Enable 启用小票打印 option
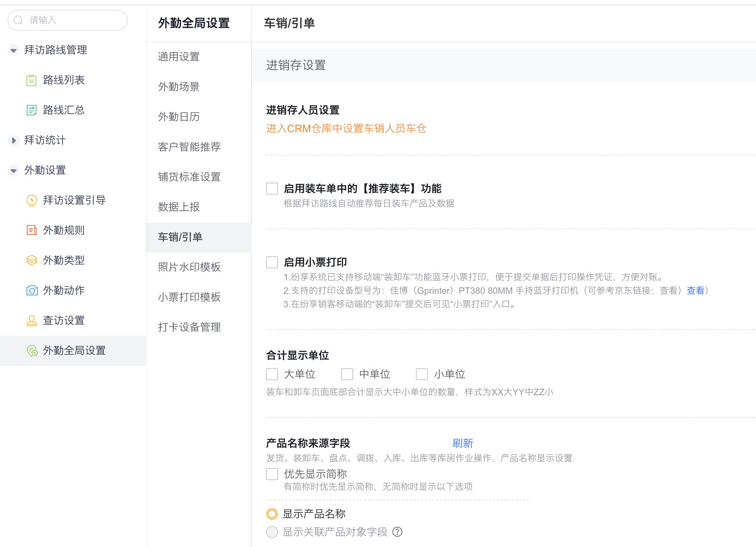The width and height of the screenshot is (756, 547). (272, 262)
